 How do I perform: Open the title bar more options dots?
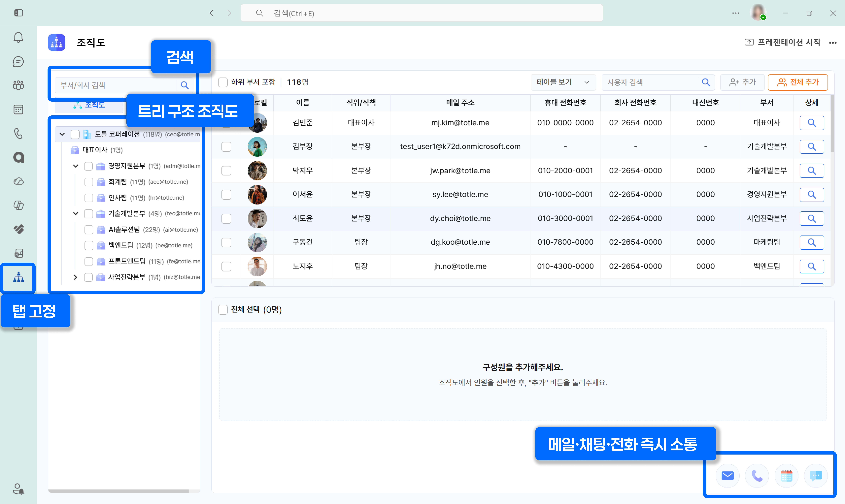click(736, 13)
